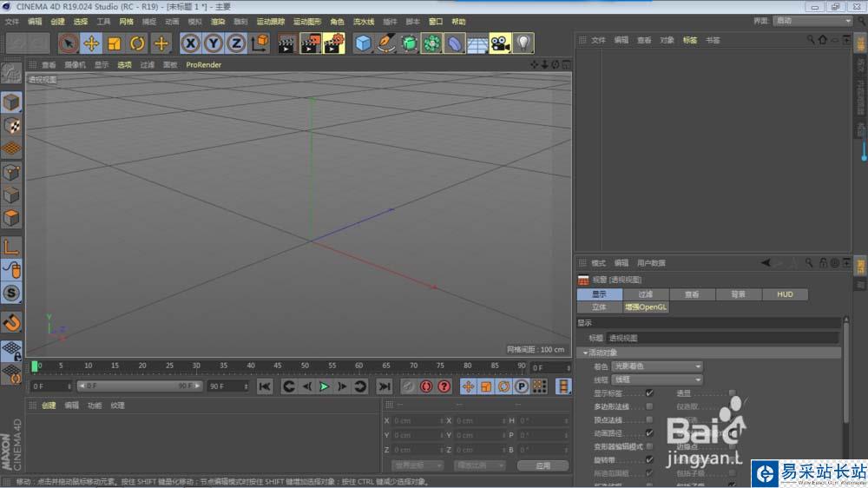Click the preview range slider bar
This screenshot has width=868, height=488.
140,386
